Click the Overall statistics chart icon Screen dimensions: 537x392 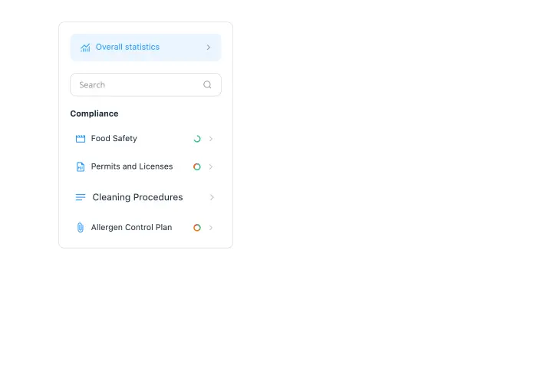[x=85, y=48]
